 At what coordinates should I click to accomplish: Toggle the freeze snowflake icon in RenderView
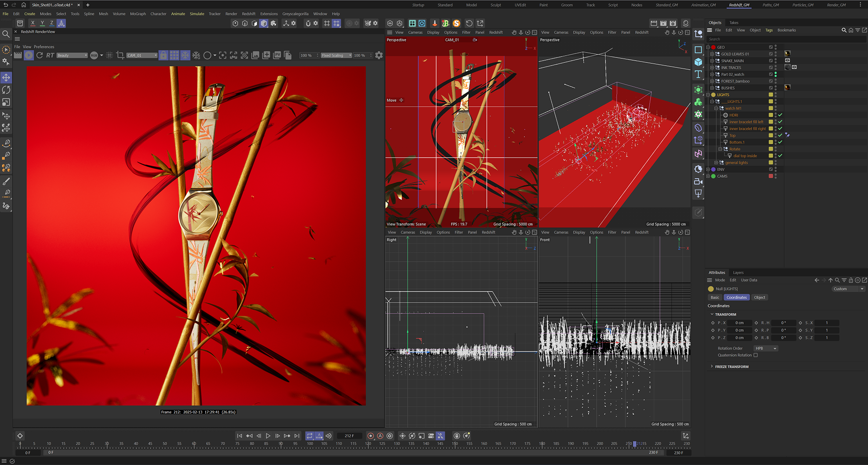185,55
